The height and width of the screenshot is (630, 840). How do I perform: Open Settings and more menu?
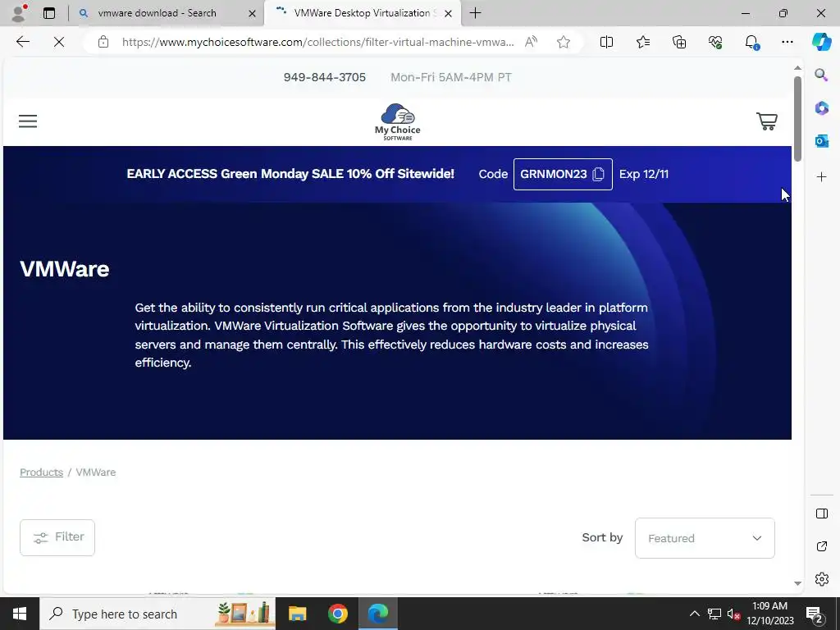tap(787, 42)
